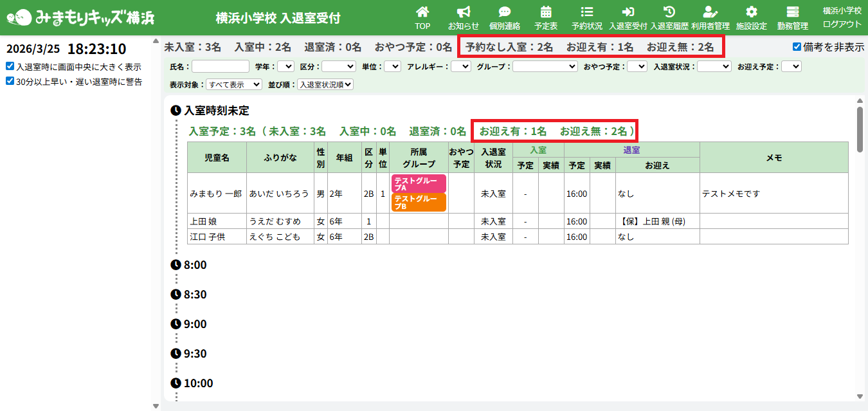
Task: Click the attendance list vertical scrollbar
Action: click(860, 129)
